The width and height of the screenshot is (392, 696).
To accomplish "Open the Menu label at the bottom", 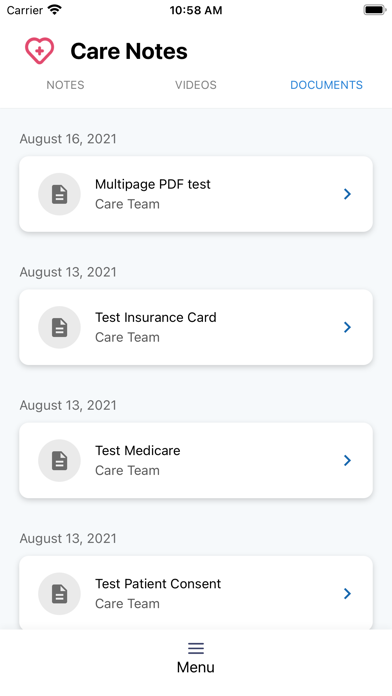I will tap(196, 667).
